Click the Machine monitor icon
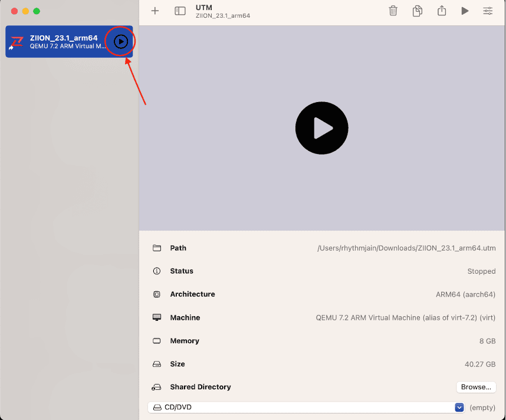 coord(157,317)
